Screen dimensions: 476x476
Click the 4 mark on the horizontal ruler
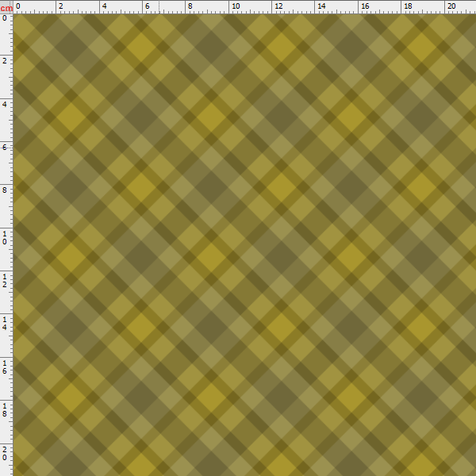coord(104,6)
